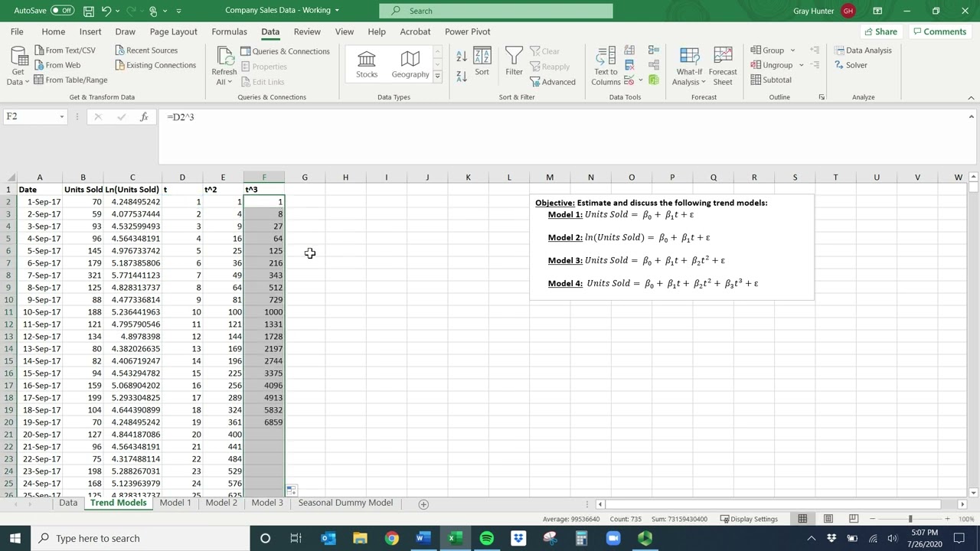The width and height of the screenshot is (980, 551).
Task: Switch to the Home ribbon tab
Action: [x=53, y=31]
